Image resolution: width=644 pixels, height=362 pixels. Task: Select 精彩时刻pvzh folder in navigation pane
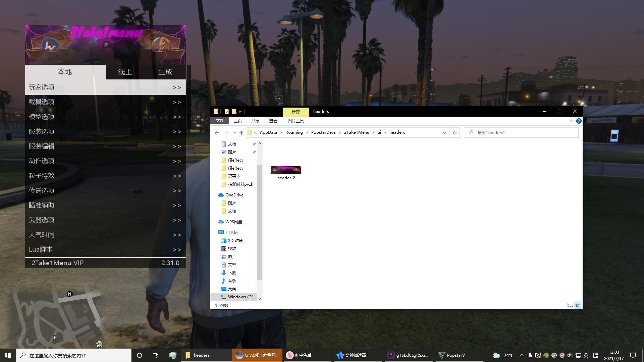[x=240, y=184]
